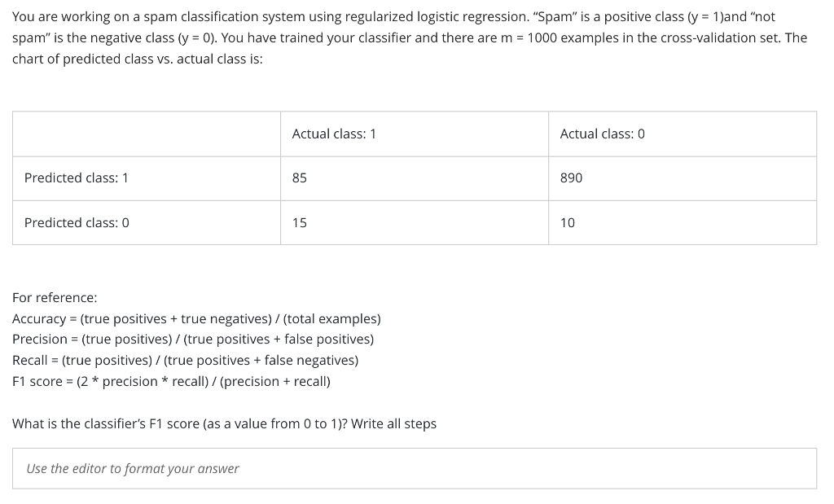The width and height of the screenshot is (834, 504).
Task: Select the Accuracy formula line
Action: (196, 318)
